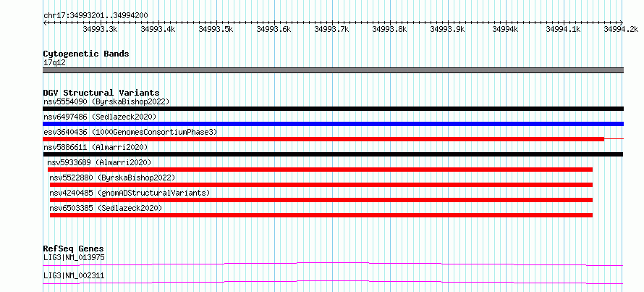Click the 34994.2k ruler tick label
The width and height of the screenshot is (644, 292).
[622, 29]
